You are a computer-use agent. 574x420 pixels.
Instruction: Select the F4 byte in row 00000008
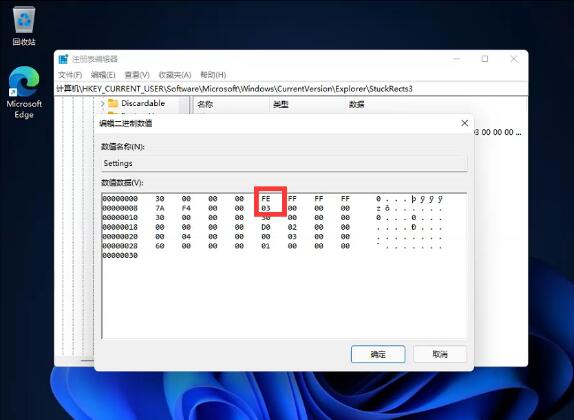tap(186, 208)
